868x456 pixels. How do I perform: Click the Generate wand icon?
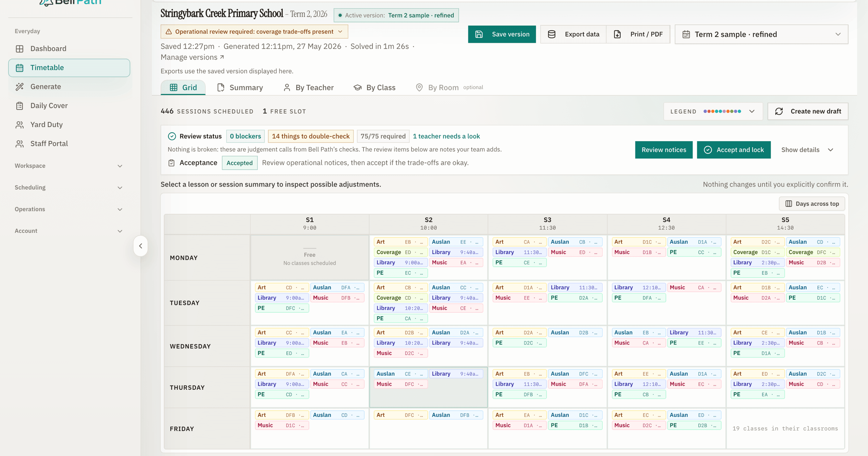click(x=20, y=86)
